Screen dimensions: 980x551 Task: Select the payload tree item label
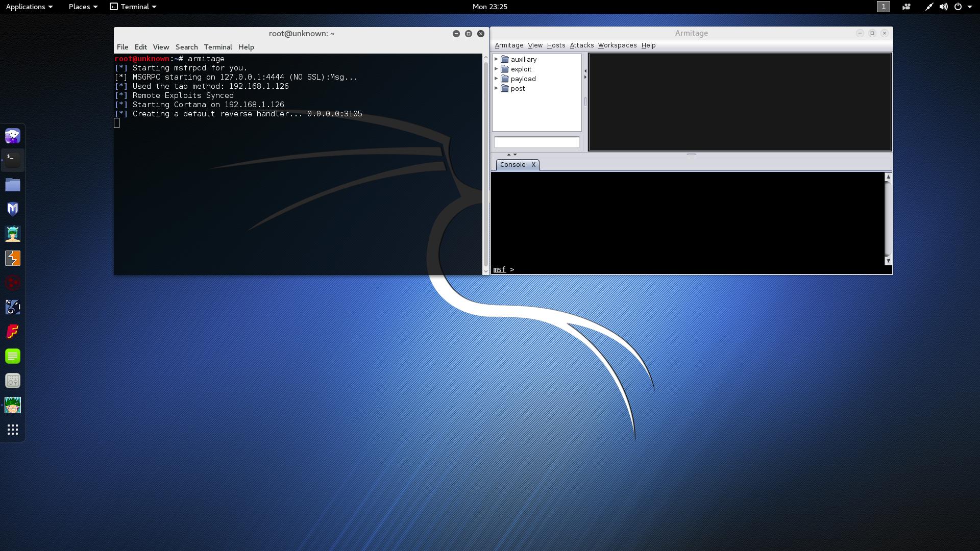[523, 79]
